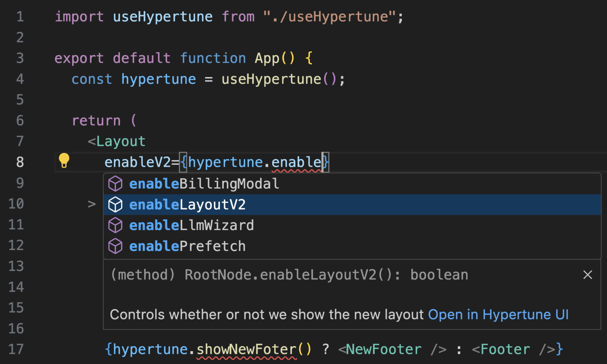This screenshot has width=607, height=364.
Task: Click the fold chevron on line 10
Action: pyautogui.click(x=92, y=204)
